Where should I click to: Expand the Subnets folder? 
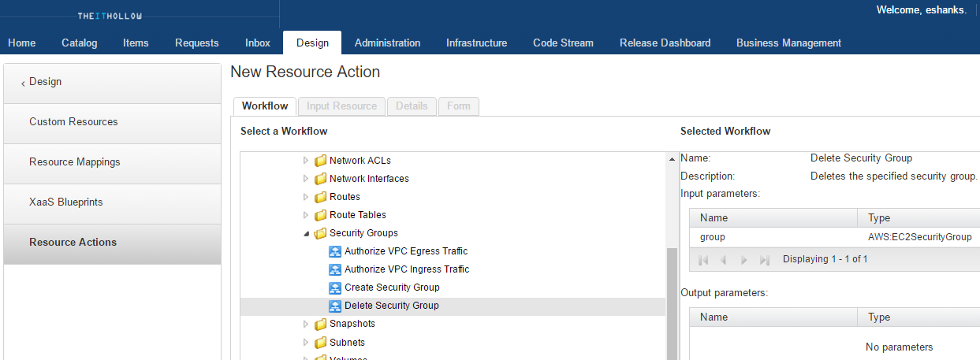(307, 343)
